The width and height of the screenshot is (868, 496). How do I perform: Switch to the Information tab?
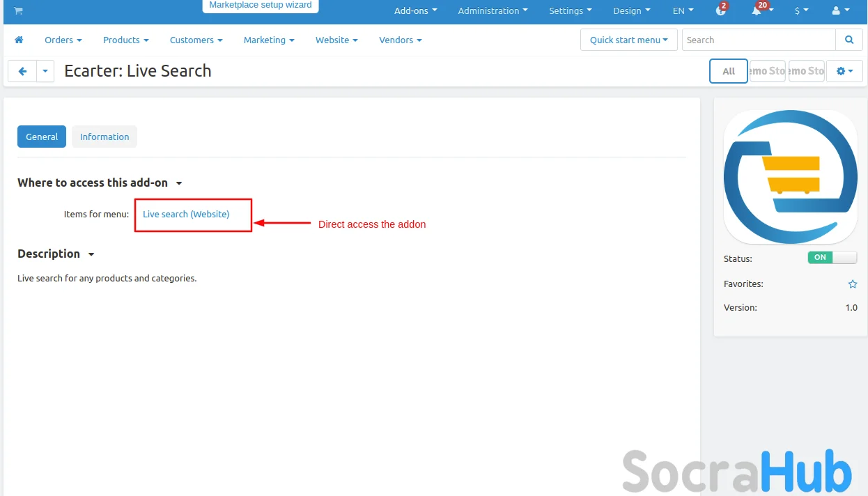(104, 137)
